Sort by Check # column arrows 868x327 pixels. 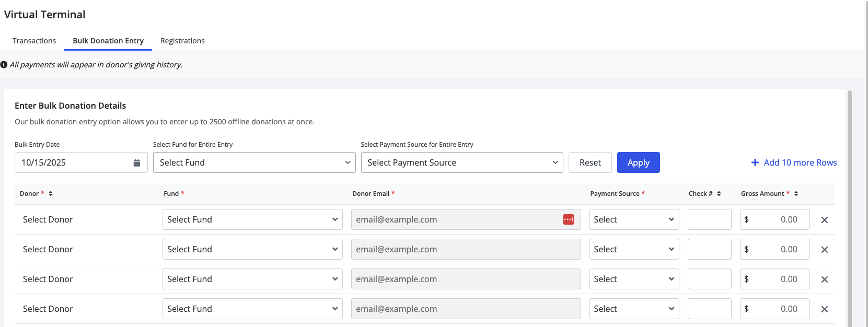coord(719,194)
